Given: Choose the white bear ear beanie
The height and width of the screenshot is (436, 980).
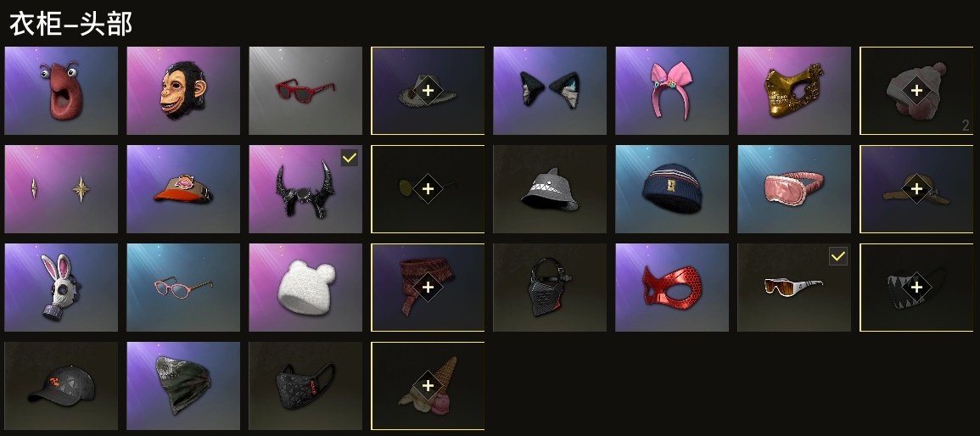Looking at the screenshot, I should (x=305, y=288).
